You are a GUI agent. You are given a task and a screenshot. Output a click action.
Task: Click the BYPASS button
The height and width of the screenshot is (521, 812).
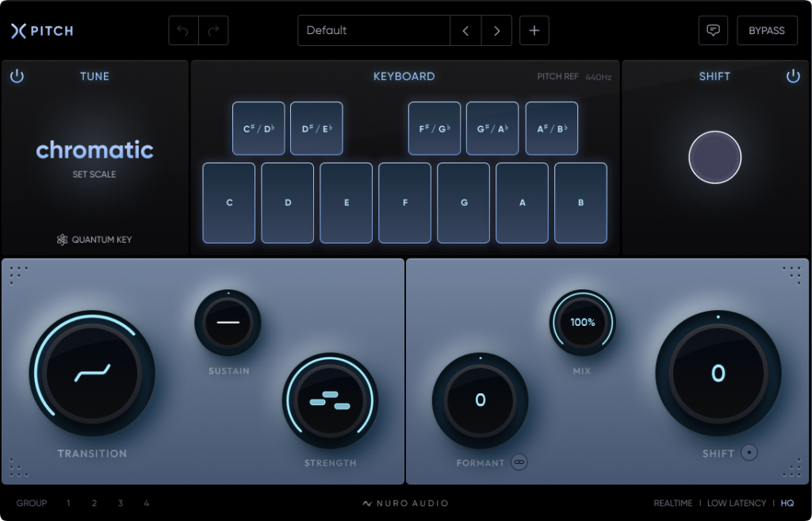[767, 31]
